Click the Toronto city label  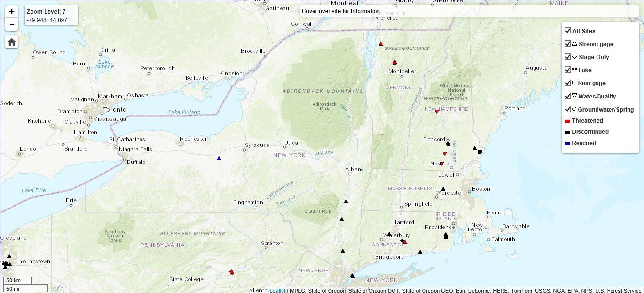[115, 109]
